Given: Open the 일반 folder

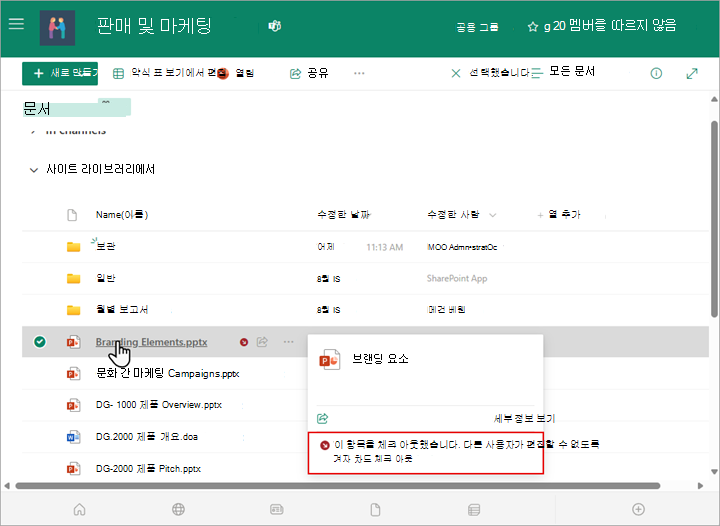Looking at the screenshot, I should point(106,278).
